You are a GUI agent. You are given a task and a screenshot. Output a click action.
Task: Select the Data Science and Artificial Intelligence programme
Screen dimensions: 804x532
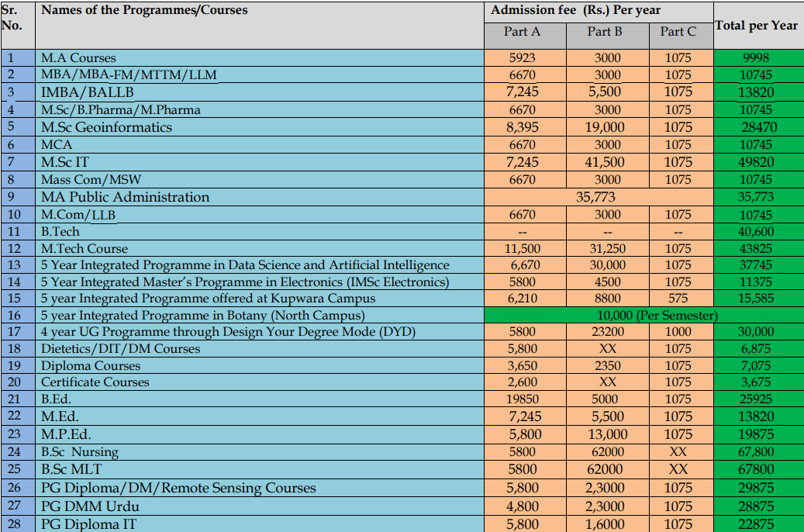tap(245, 265)
